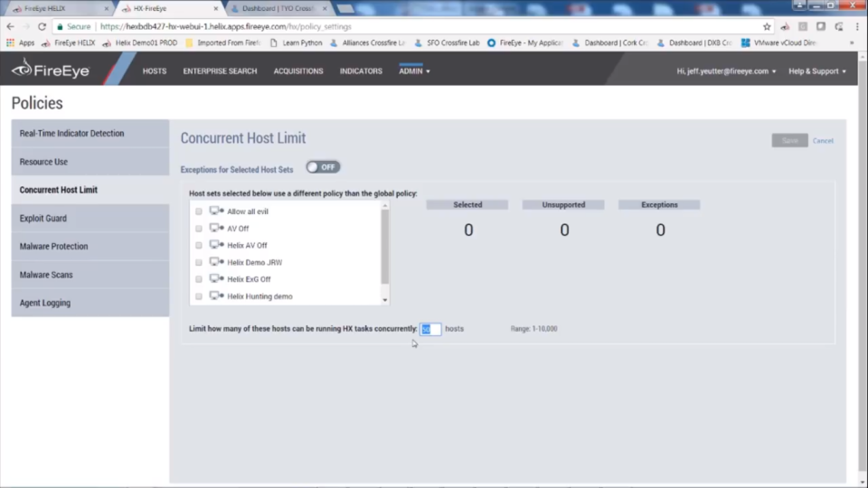Click the FireEye logo
This screenshot has height=488, width=868.
(x=51, y=70)
